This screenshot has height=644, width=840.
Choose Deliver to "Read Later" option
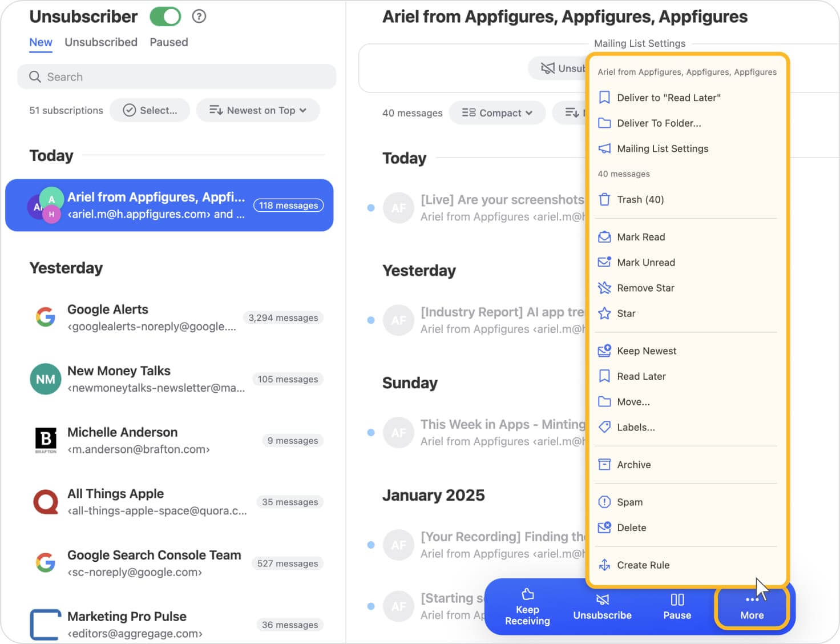668,98
